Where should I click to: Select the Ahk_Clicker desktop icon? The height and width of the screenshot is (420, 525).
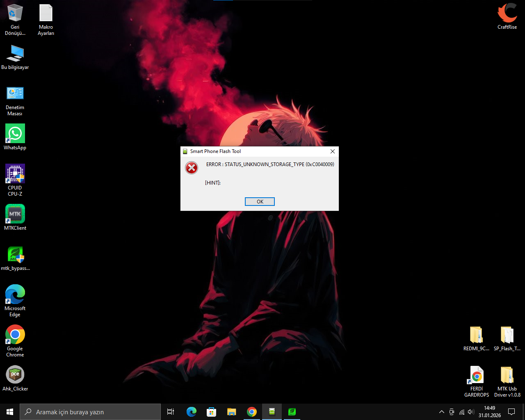tap(15, 378)
